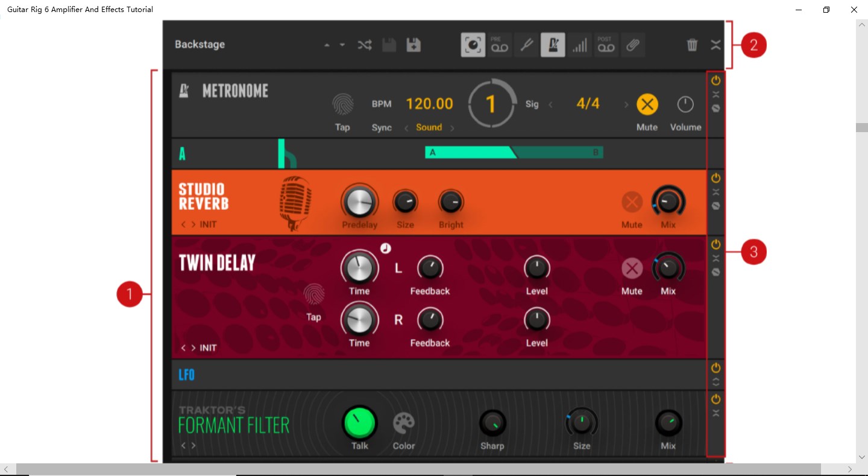The image size is (868, 476).
Task: Toggle the green Talk button
Action: (x=360, y=422)
